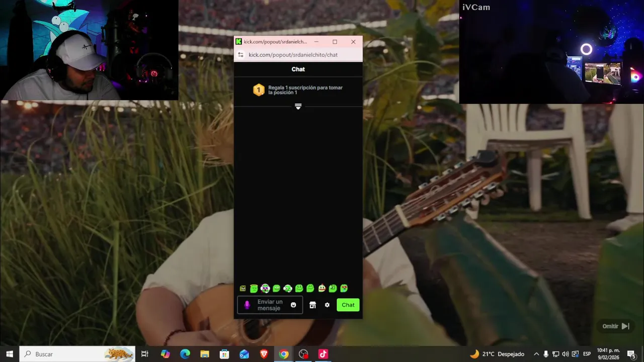Open site information icon beside the URL
This screenshot has height=362, width=644.
[x=240, y=55]
